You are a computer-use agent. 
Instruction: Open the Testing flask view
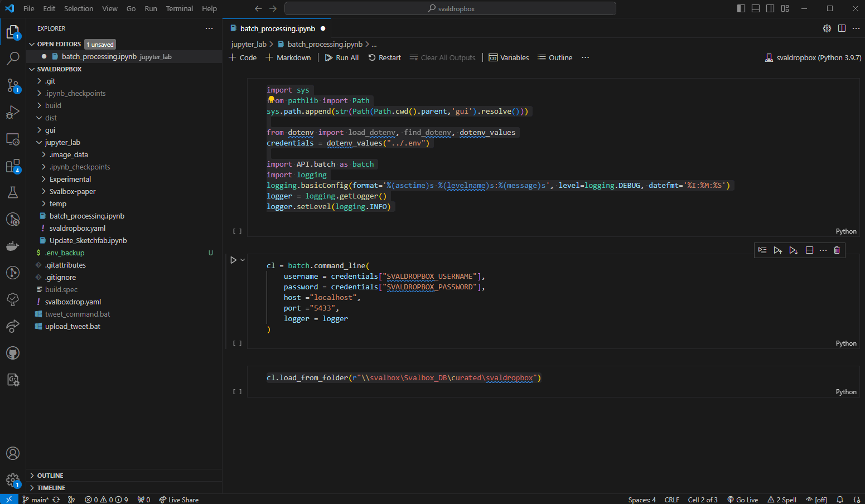12,192
